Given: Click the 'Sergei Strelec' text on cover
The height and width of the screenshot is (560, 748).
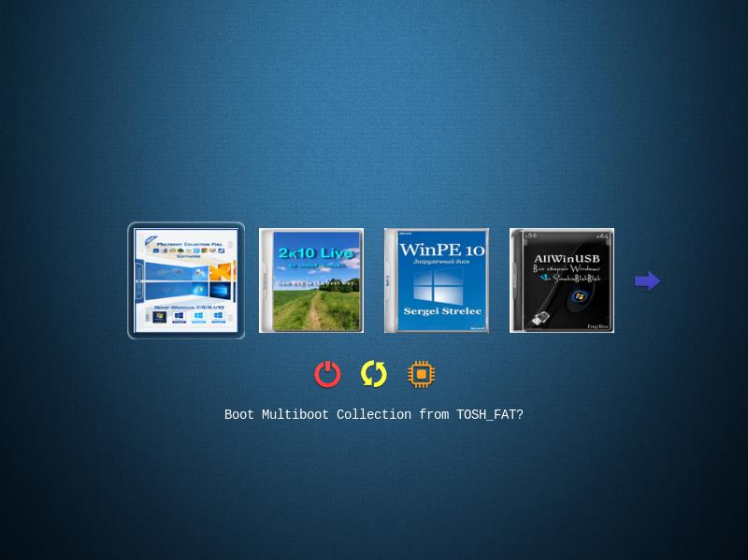Looking at the screenshot, I should [442, 309].
